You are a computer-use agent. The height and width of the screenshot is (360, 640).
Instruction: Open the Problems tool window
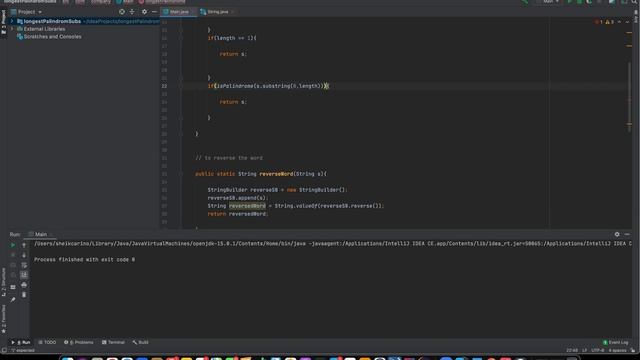point(79,342)
